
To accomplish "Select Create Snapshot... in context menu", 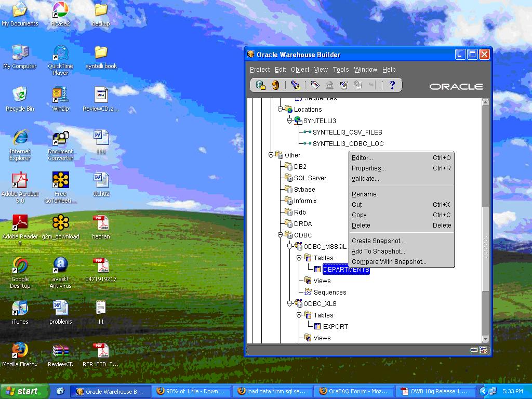I will (378, 241).
